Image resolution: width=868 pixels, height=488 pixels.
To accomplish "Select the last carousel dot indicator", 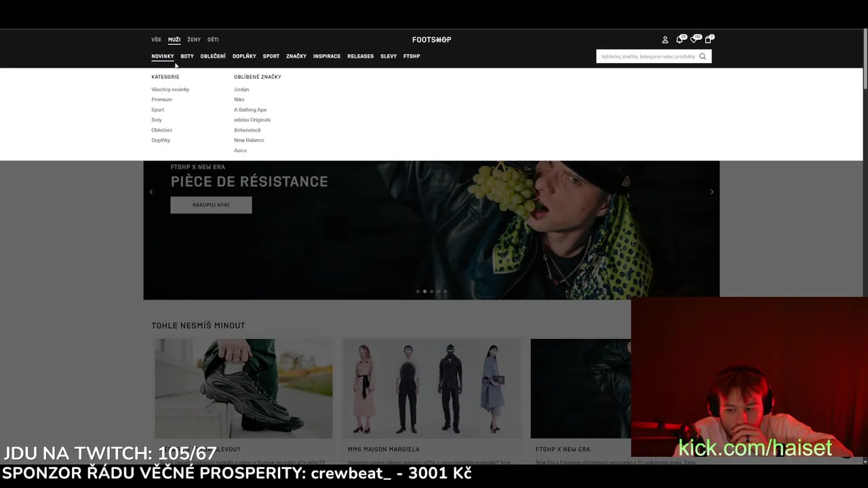I will pos(445,291).
